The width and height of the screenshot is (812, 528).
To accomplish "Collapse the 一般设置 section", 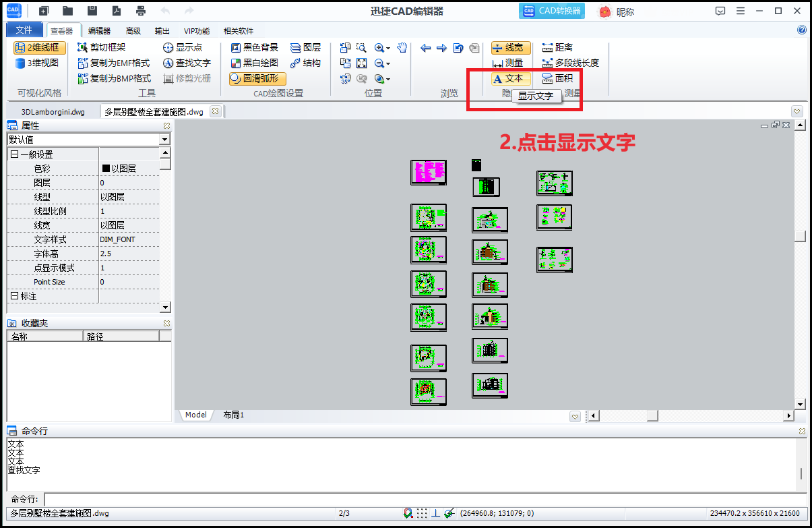I will pos(14,154).
